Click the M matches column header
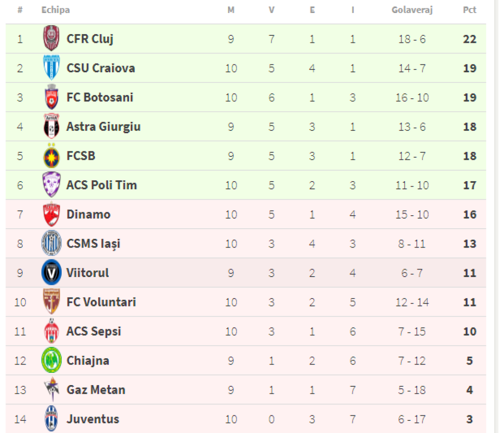The image size is (504, 433). (x=231, y=10)
